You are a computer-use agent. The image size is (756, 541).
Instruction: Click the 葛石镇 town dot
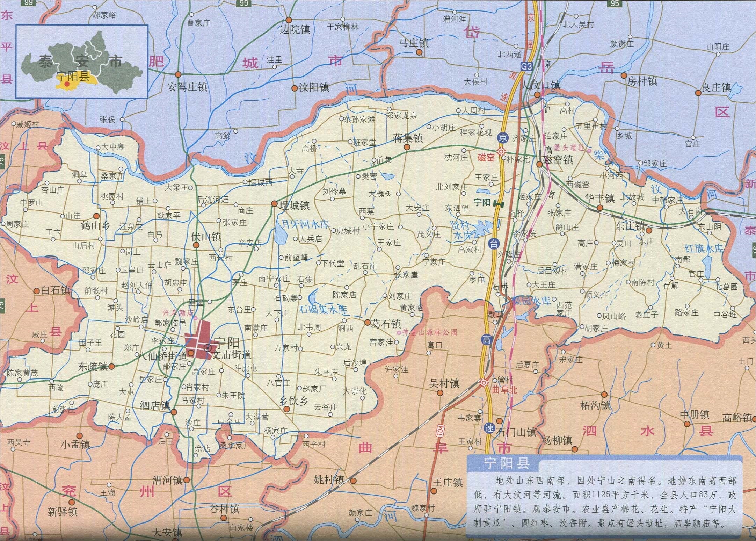pyautogui.click(x=367, y=323)
